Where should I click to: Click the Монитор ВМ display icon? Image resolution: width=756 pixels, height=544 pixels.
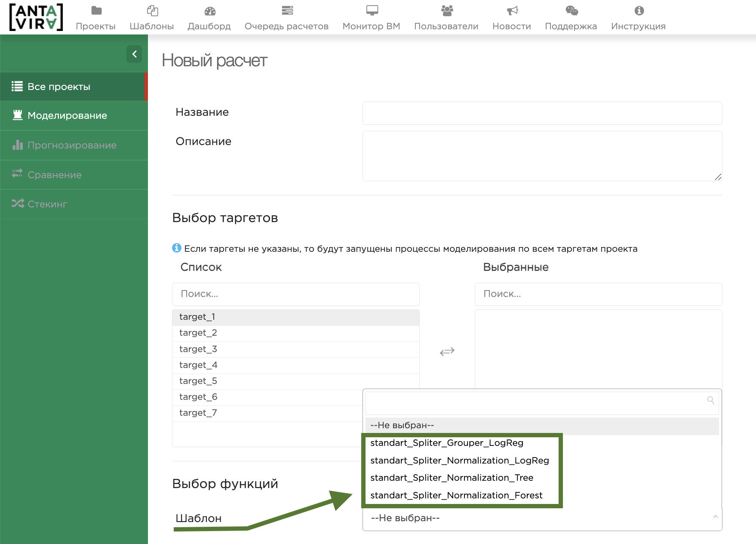(x=372, y=11)
